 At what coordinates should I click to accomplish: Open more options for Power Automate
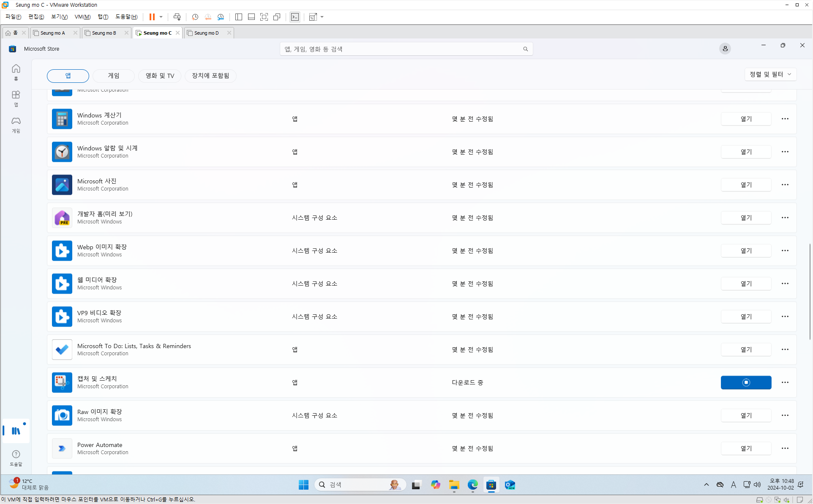(x=785, y=448)
